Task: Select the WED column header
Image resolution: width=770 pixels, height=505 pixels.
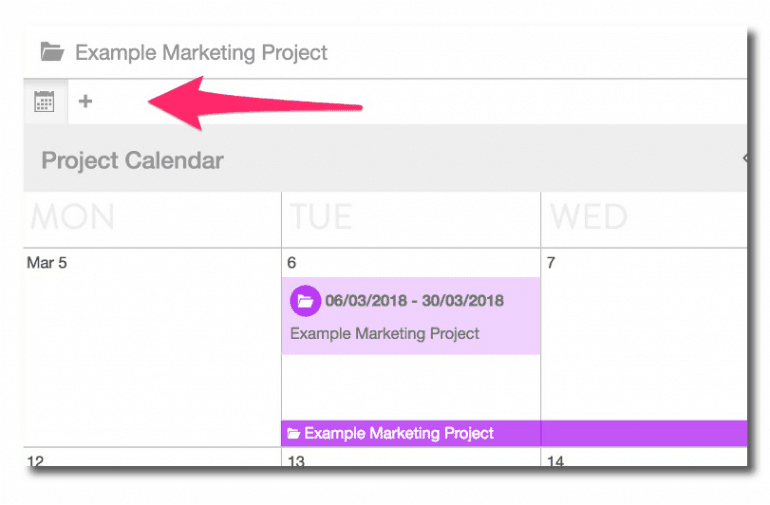Action: click(x=588, y=217)
